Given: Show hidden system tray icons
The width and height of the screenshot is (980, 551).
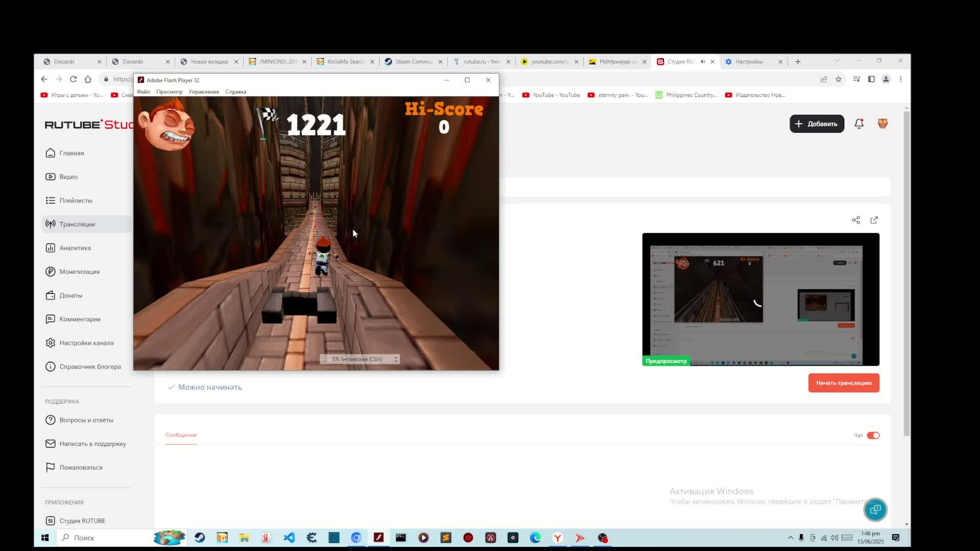Looking at the screenshot, I should (x=790, y=538).
